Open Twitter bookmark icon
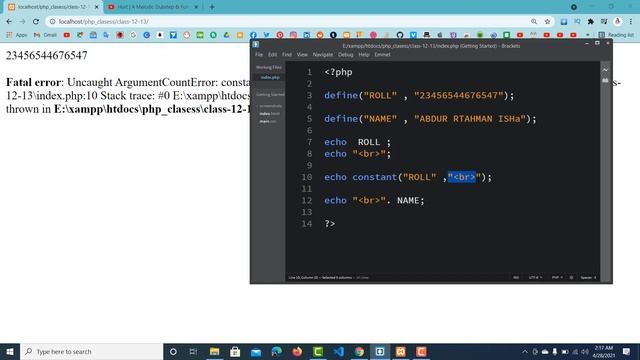The image size is (640, 360). coord(267,35)
